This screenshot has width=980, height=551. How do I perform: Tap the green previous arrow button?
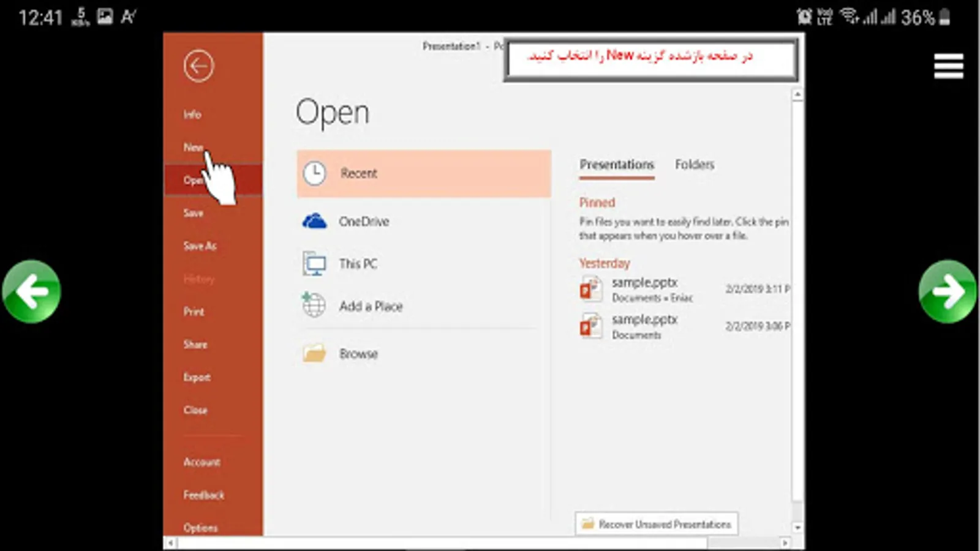coord(31,291)
